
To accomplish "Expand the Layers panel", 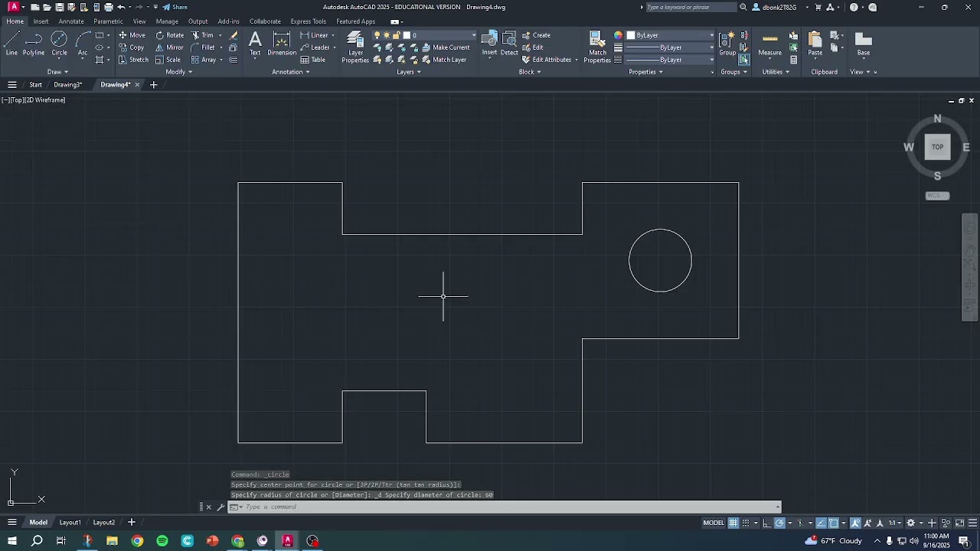I will [x=409, y=72].
